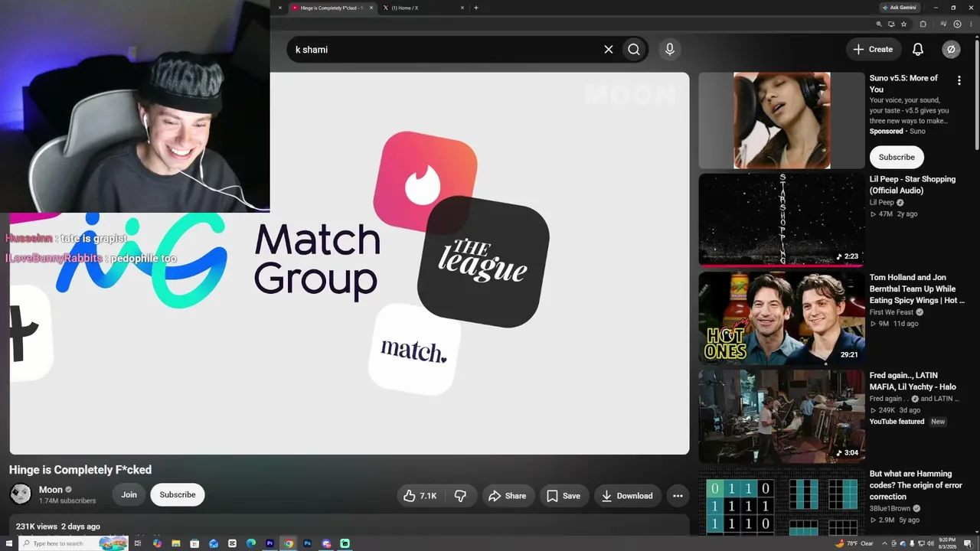
Task: Open Task View on the taskbar
Action: point(139,543)
